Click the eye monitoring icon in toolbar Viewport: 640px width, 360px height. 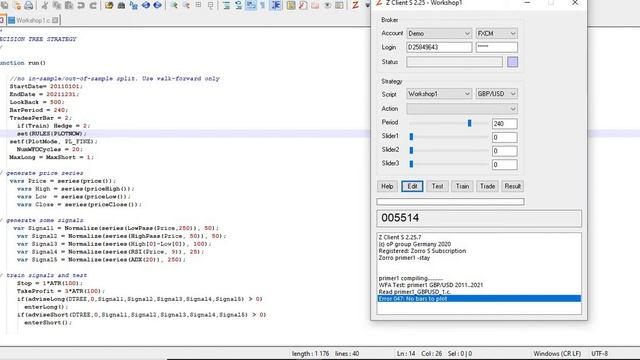click(327, 5)
